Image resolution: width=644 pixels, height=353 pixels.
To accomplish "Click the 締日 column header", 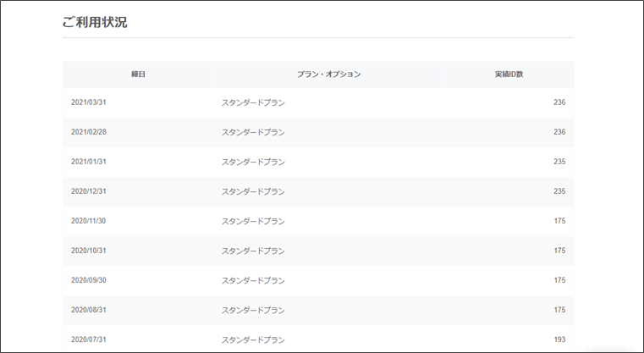I will 138,74.
